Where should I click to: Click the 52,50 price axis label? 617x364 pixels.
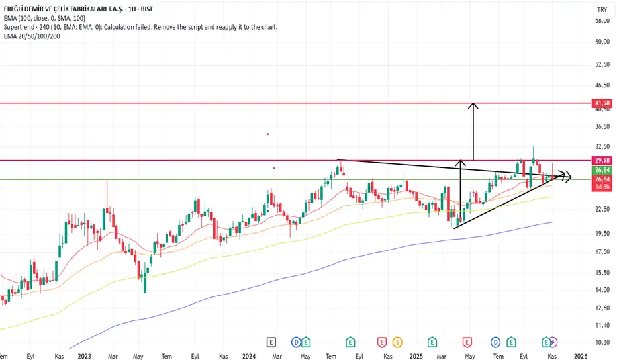tap(602, 64)
